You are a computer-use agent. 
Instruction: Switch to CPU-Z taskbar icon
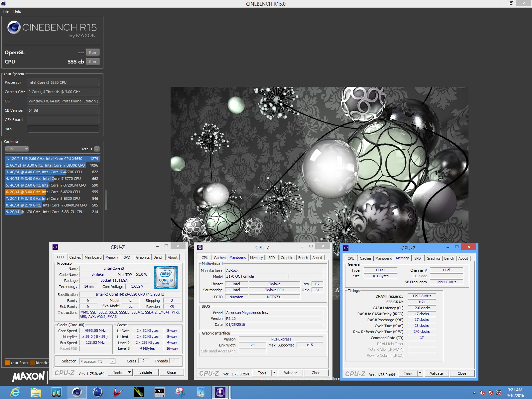click(x=220, y=392)
